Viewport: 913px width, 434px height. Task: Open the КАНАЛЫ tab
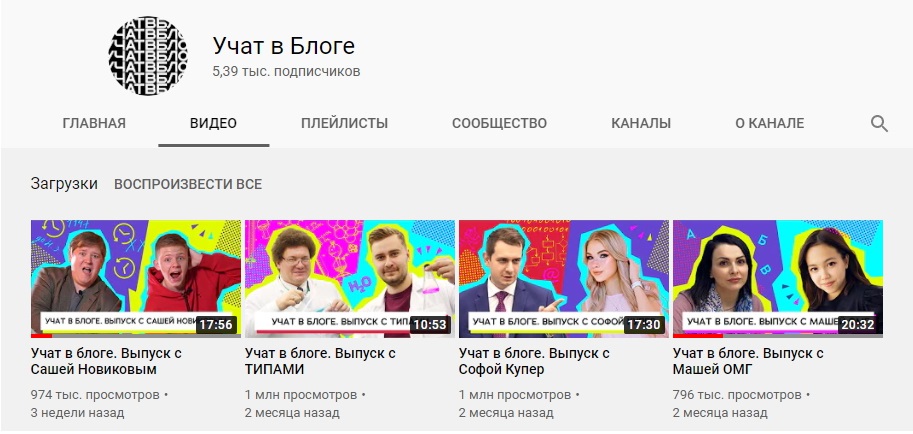click(640, 124)
